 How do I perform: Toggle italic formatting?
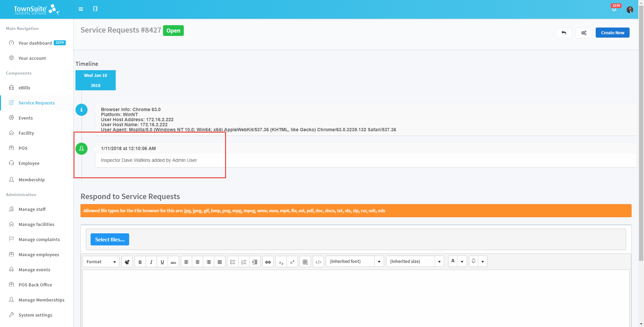151,262
